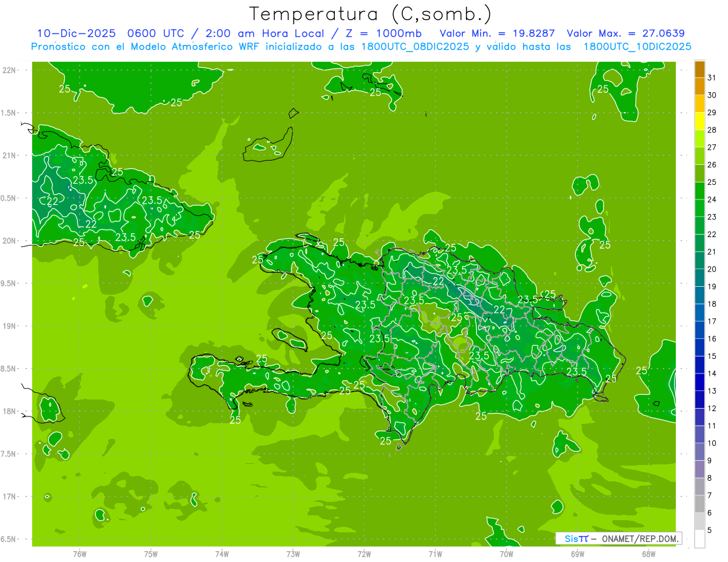Click the dark orange swatch above legend 31
Viewport: 728px width, 562px height.
(699, 69)
